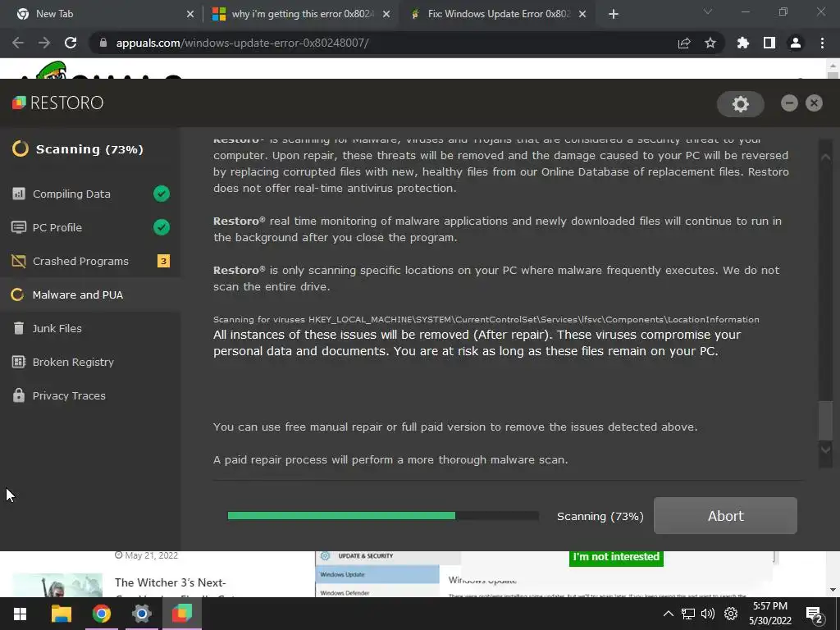840x630 pixels.
Task: Open Restoro from the taskbar
Action: click(181, 614)
